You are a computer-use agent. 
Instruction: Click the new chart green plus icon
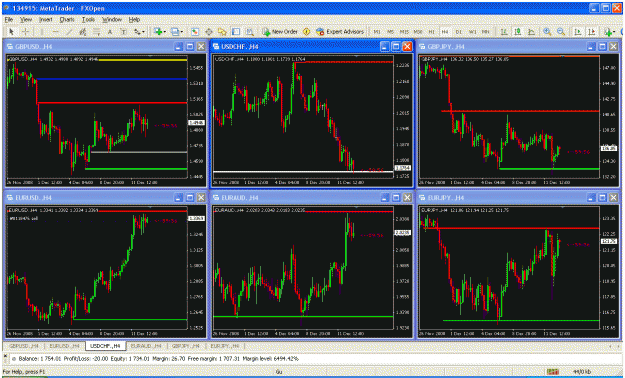pos(158,32)
